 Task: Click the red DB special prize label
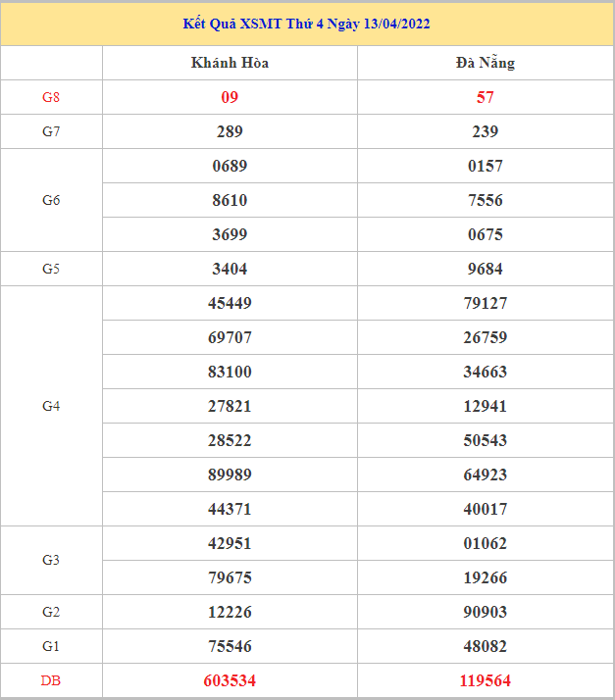click(51, 680)
